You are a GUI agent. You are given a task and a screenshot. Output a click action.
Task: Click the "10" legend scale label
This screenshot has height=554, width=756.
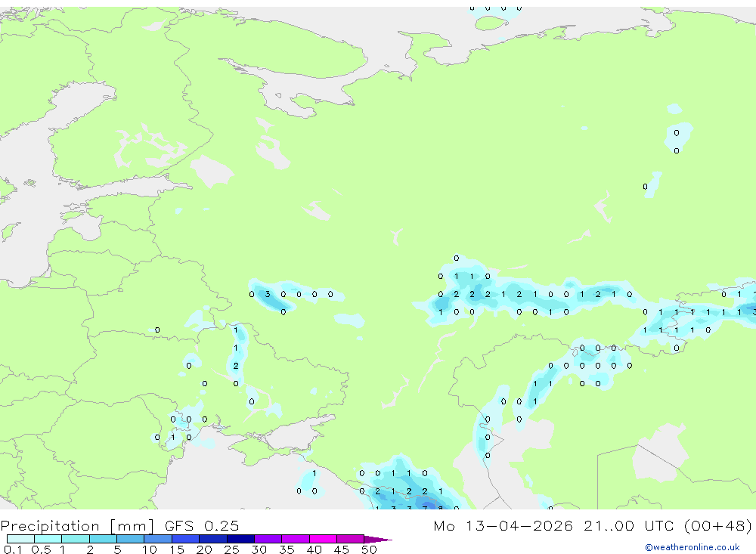pyautogui.click(x=150, y=549)
